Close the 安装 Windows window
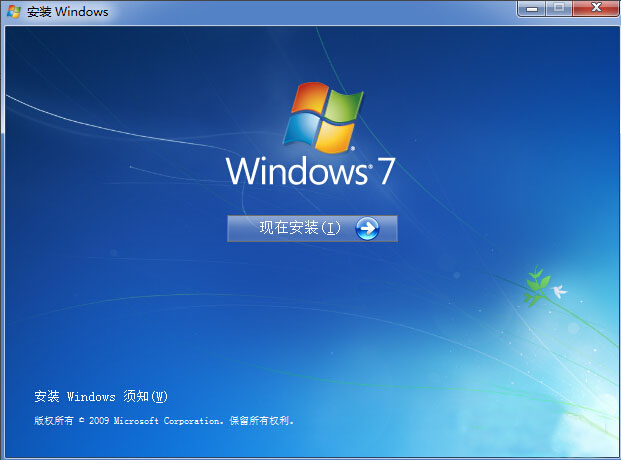Image resolution: width=621 pixels, height=460 pixels. (596, 8)
